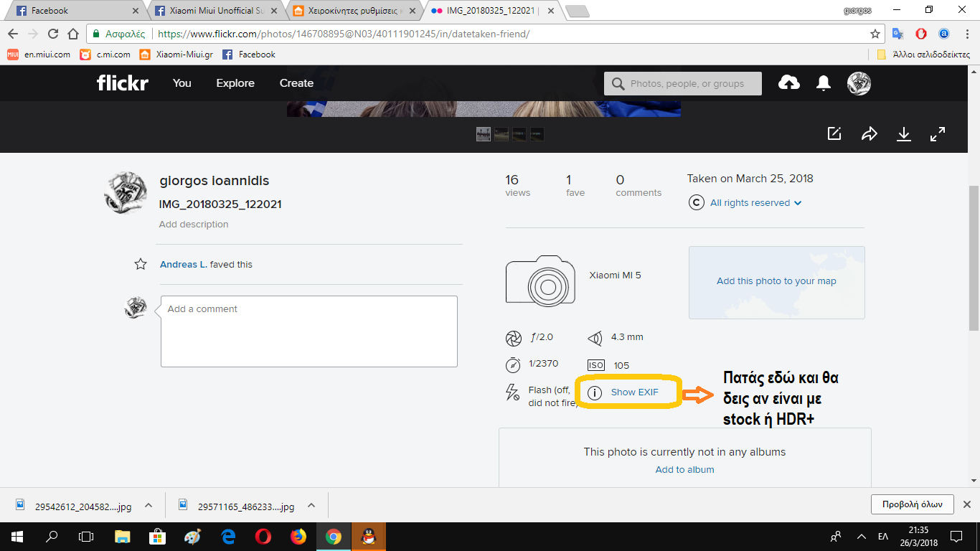
Task: Open Firefox from the taskbar
Action: click(x=298, y=536)
